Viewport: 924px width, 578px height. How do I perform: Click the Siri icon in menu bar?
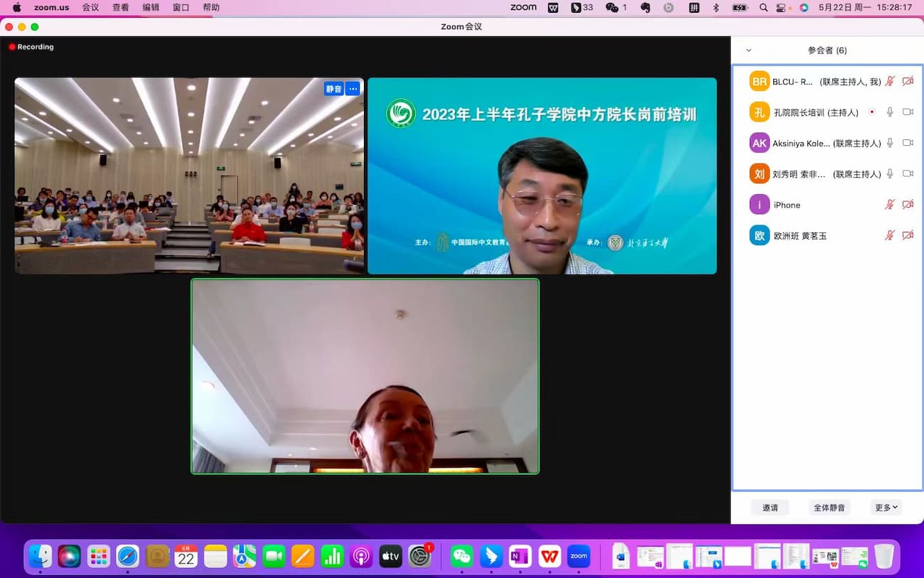[804, 8]
